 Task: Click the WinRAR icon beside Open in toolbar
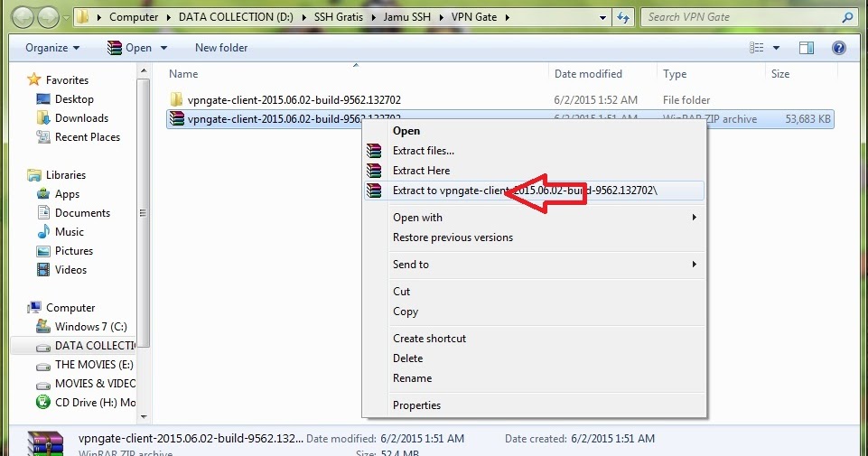coord(114,48)
